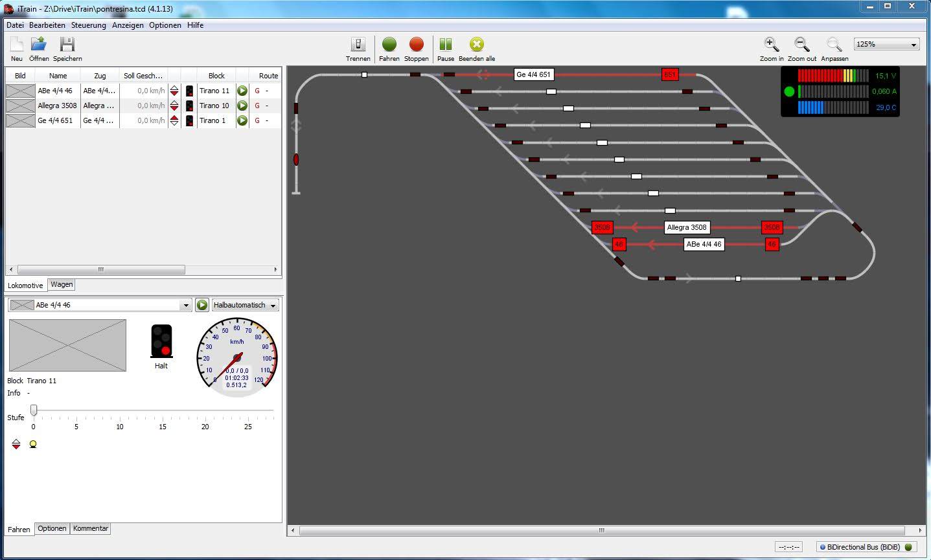Click the Trennen disconnect icon
Viewport: 931px width, 560px height.
[358, 45]
